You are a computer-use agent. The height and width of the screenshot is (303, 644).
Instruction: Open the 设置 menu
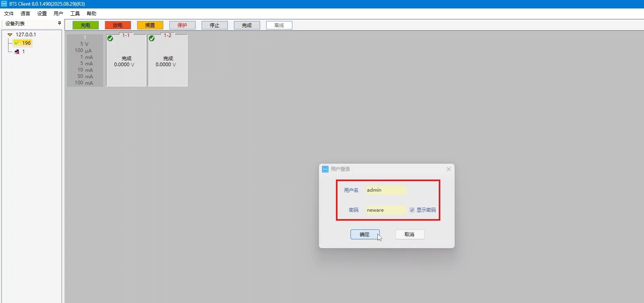coord(42,13)
